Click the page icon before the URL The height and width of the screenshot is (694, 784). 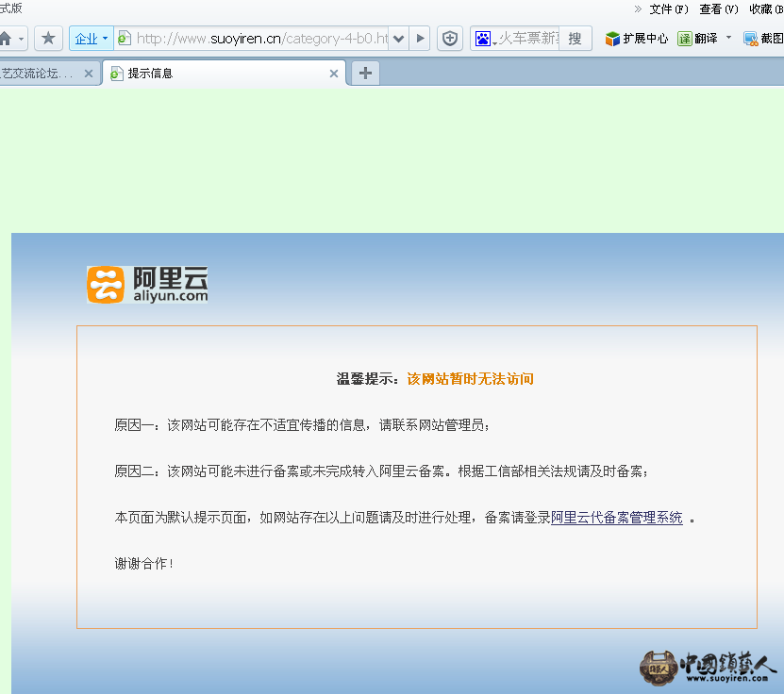tap(124, 38)
